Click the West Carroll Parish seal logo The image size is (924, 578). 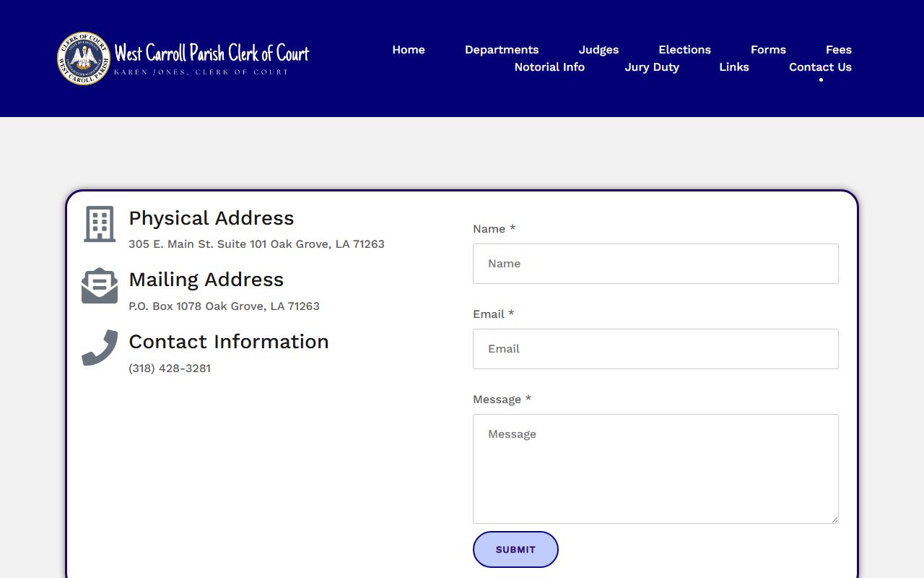coord(84,59)
